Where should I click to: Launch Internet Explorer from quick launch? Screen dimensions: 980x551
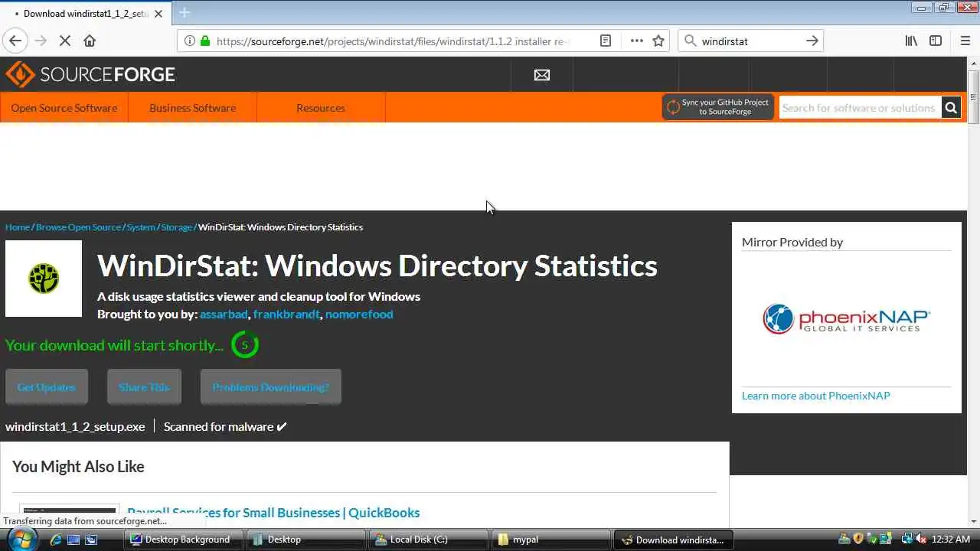55,540
